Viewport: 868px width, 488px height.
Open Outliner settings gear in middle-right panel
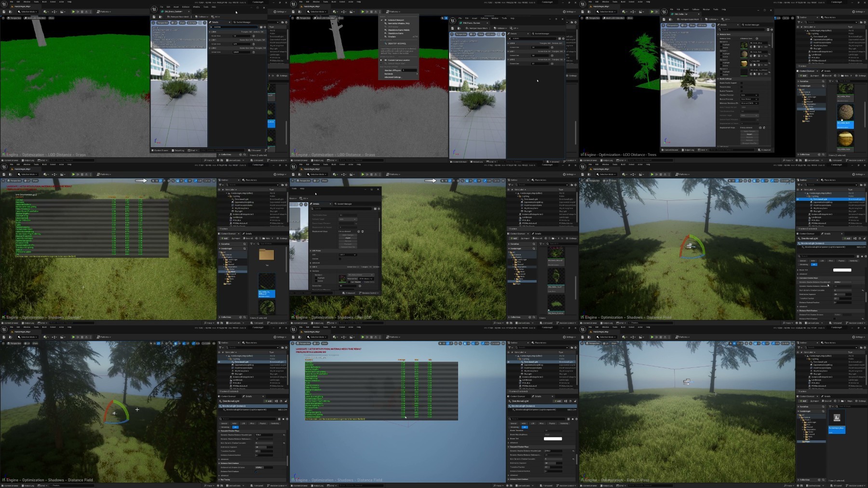[865, 185]
